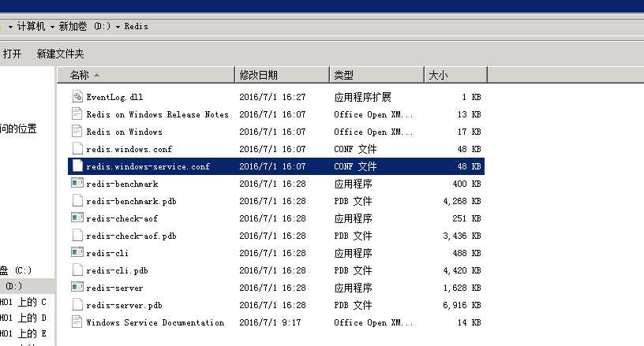Click the 2016/7/1 9:17 date cell
644x346 pixels.
[x=270, y=322]
